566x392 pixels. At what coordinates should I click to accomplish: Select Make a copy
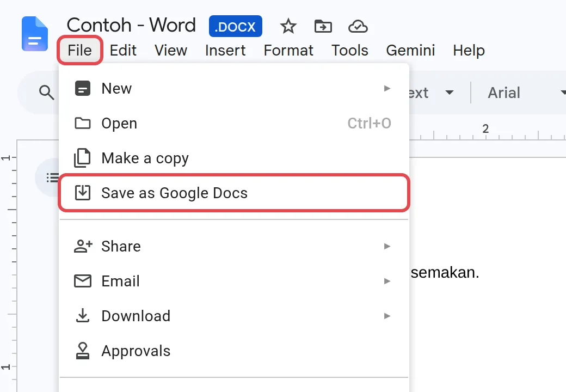234,158
